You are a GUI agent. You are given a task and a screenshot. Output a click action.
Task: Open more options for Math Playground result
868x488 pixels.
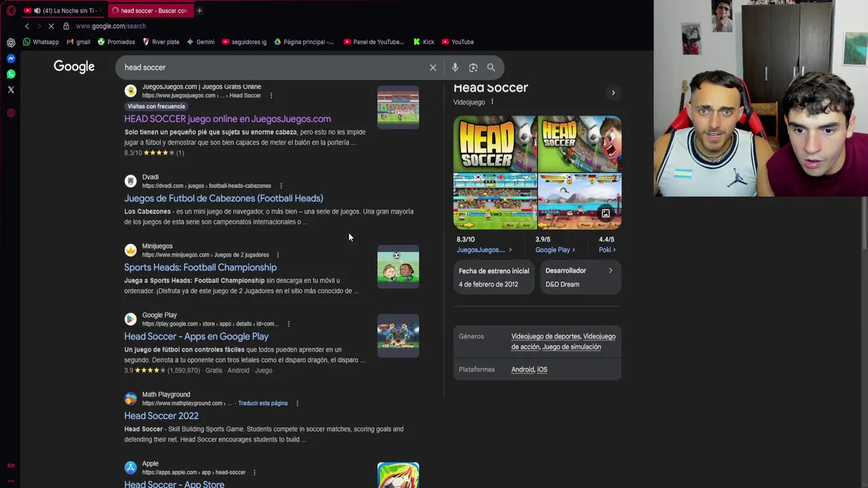[x=297, y=403]
